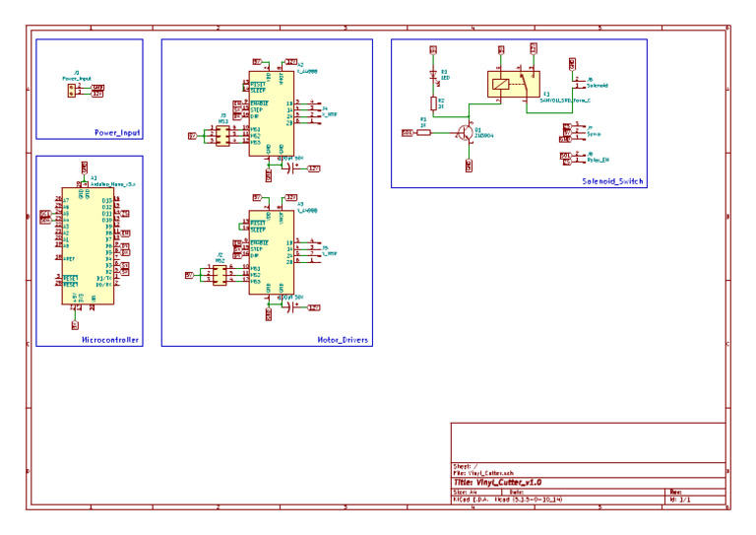Click the Arduino Nano A1 module body
Image resolution: width=756 pixels, height=535 pixels.
88,246
